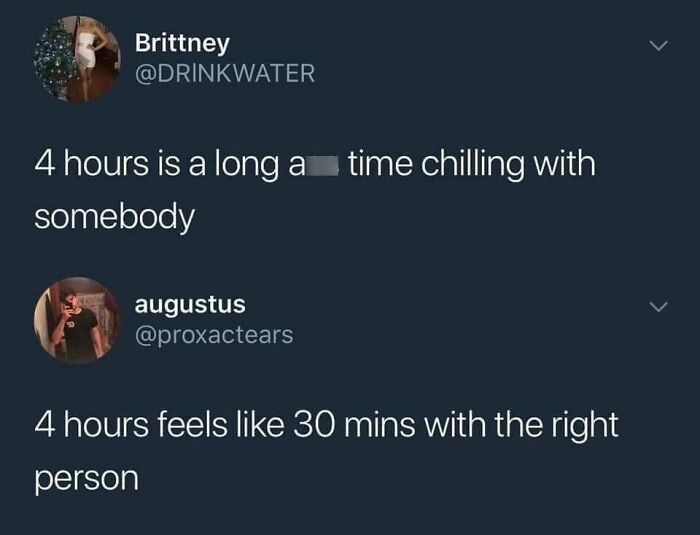Image resolution: width=700 pixels, height=535 pixels.
Task: Open the @DRINKWATER handle
Action: 225,73
